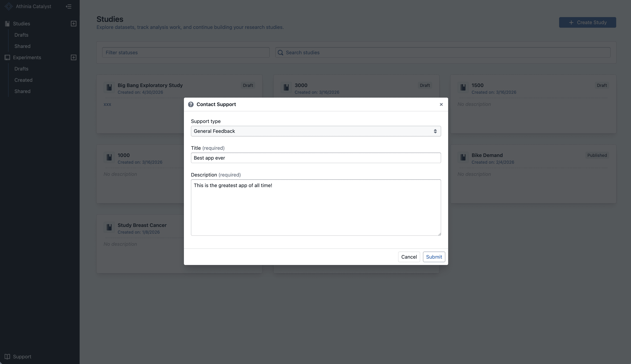
Task: Click the Big Bang Exploratory Study card icon
Action: pos(109,88)
